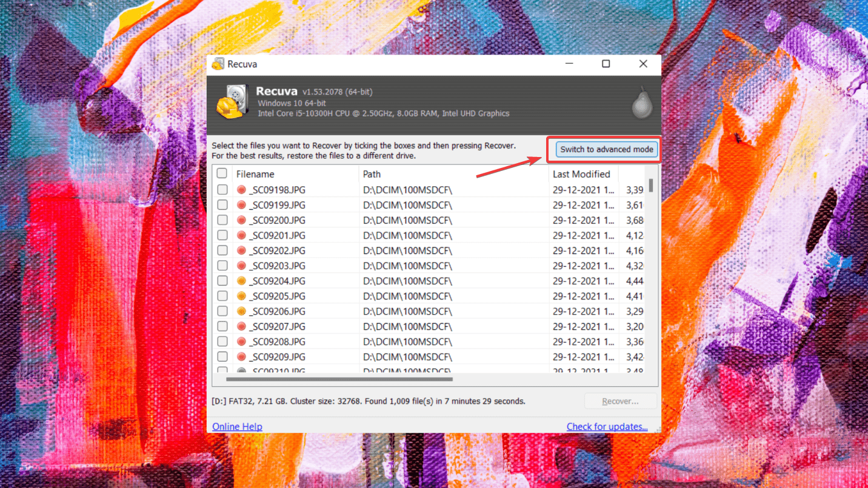Click the Recover... button
This screenshot has width=868, height=488.
pos(620,401)
